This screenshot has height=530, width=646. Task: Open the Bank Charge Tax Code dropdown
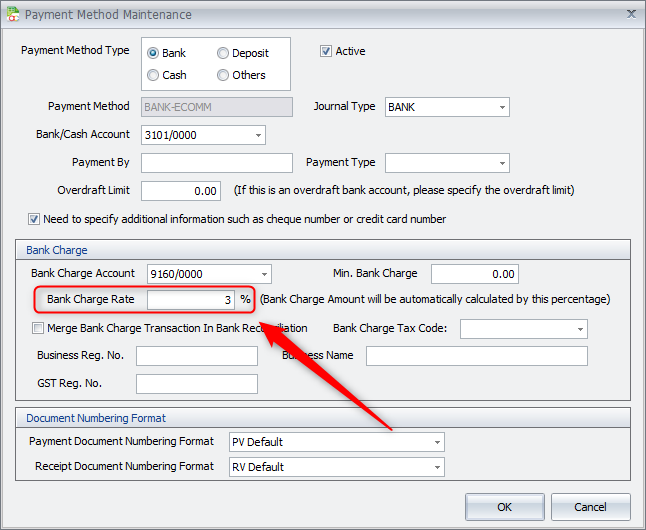coord(580,329)
